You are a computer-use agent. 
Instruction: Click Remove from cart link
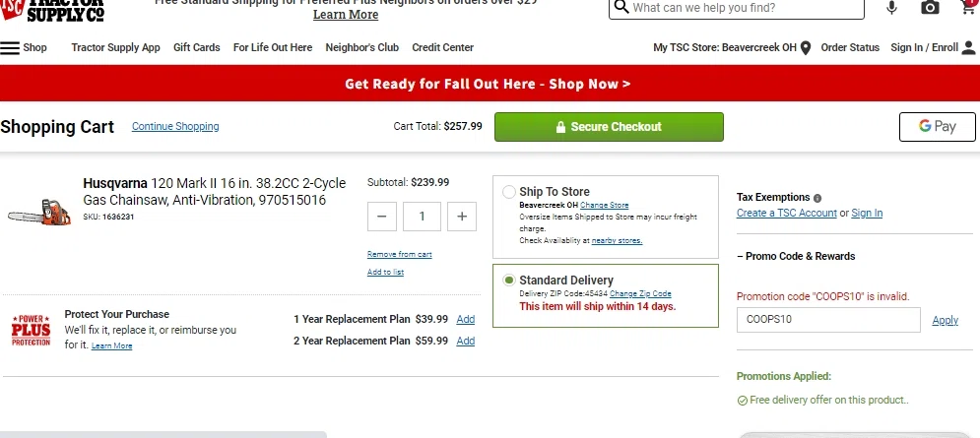tap(399, 254)
